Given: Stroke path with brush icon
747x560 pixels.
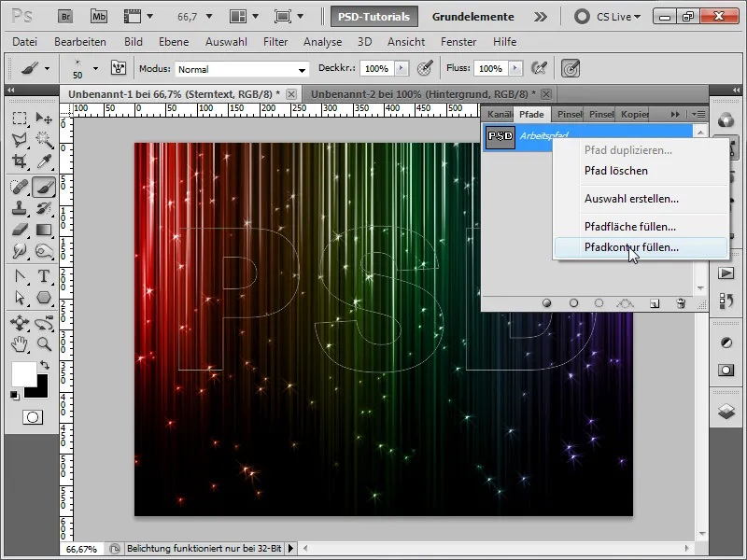Looking at the screenshot, I should pyautogui.click(x=573, y=303).
